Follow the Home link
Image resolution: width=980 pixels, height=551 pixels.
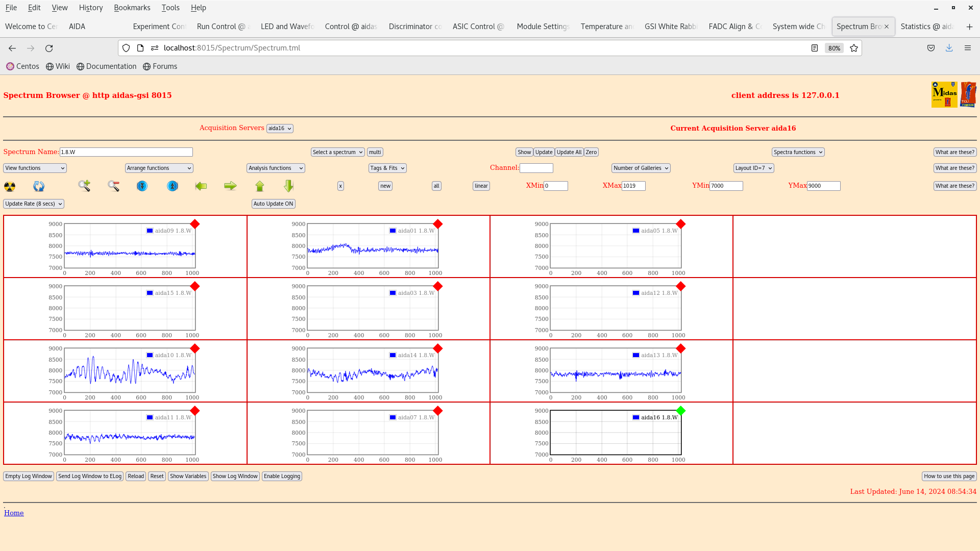(x=14, y=513)
